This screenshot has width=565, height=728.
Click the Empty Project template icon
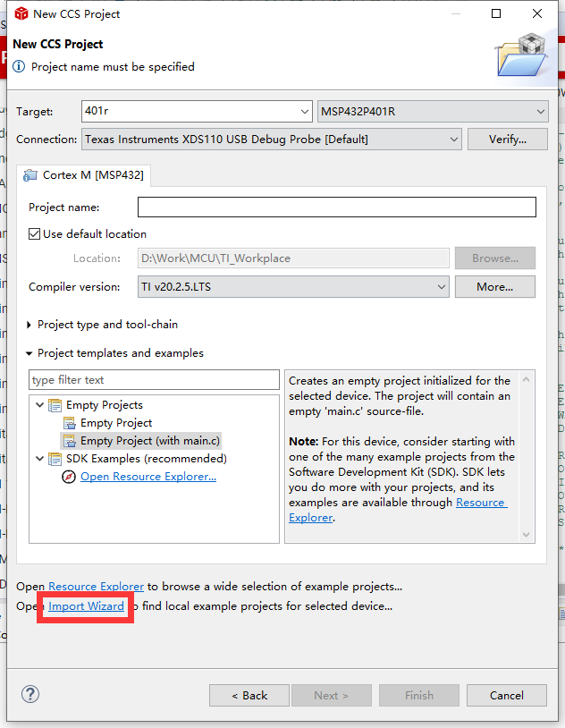pyautogui.click(x=69, y=423)
